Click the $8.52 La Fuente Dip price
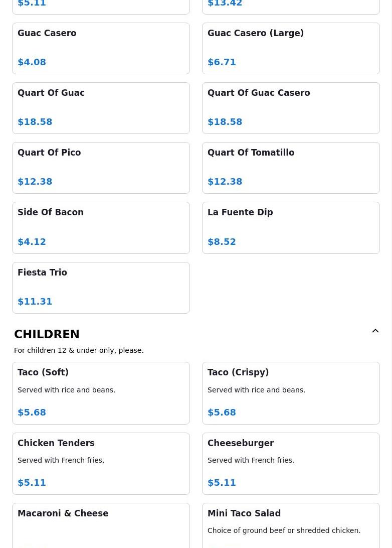 (x=222, y=242)
